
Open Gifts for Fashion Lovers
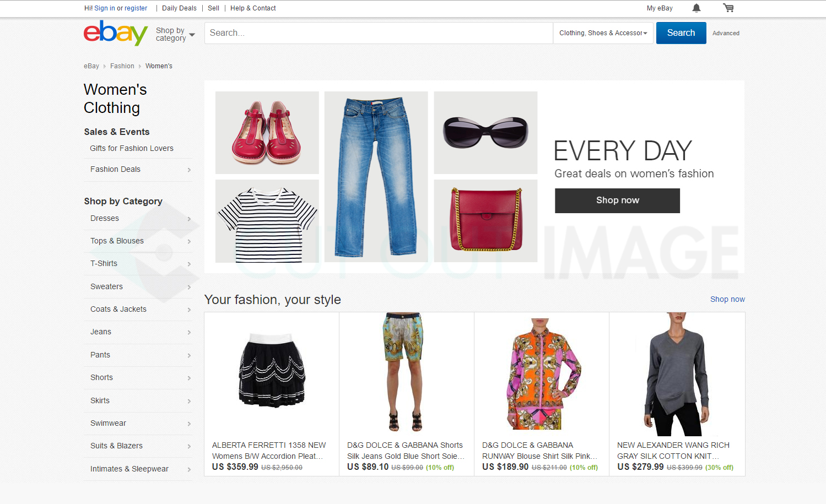[132, 148]
